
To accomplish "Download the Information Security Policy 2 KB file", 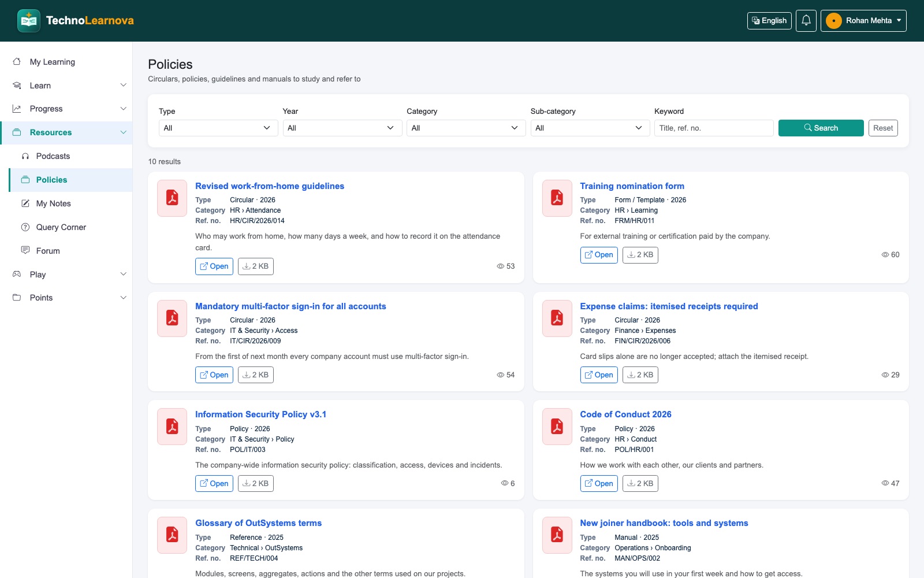I will tap(256, 484).
